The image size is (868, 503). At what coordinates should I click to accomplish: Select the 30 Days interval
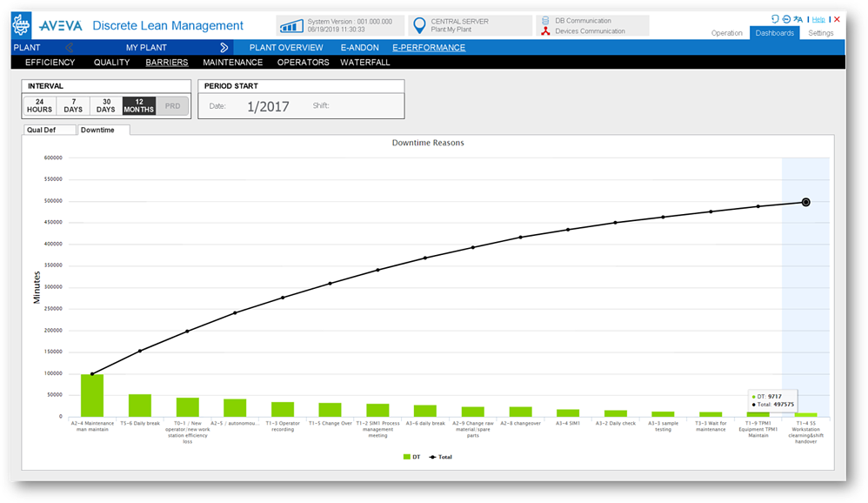106,105
